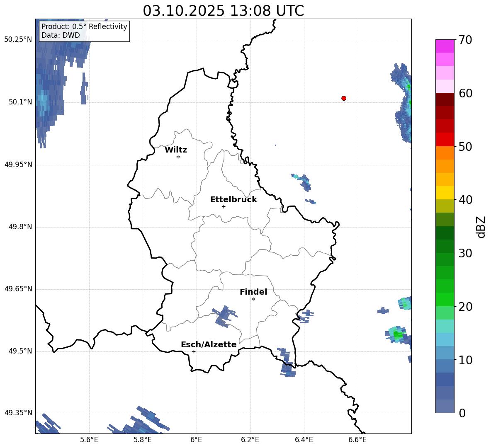Screen dimensions: 491x448
Task: Click the 6°E longitude label
Action: (196, 440)
